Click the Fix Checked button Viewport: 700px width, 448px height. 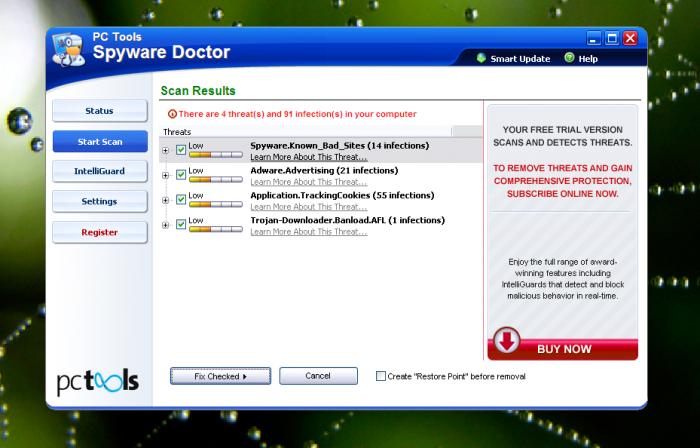[221, 376]
